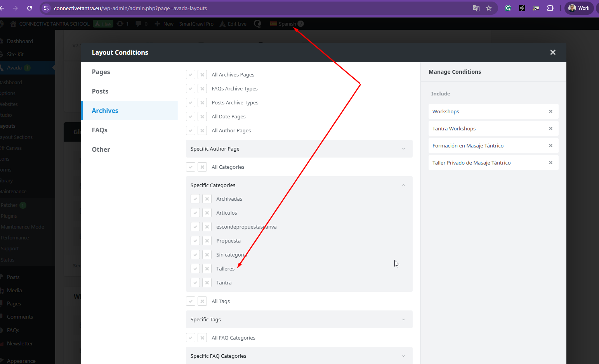Image resolution: width=599 pixels, height=364 pixels.
Task: Bookmark this page with the star icon
Action: (489, 8)
